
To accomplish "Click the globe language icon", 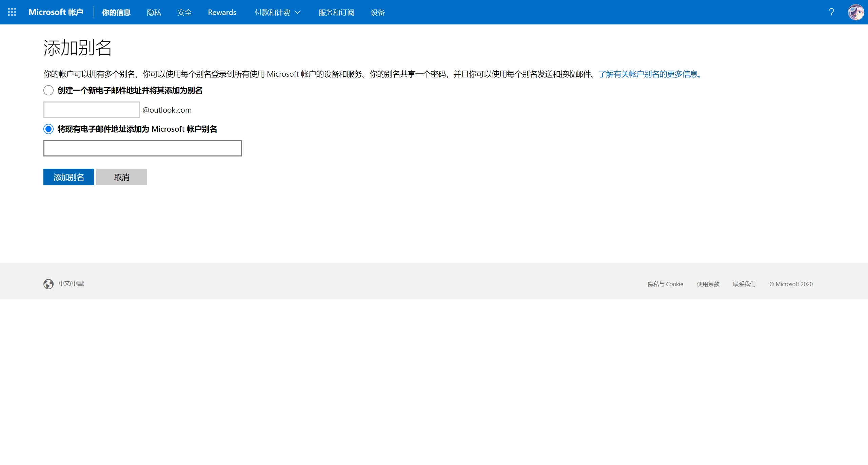I will [48, 284].
